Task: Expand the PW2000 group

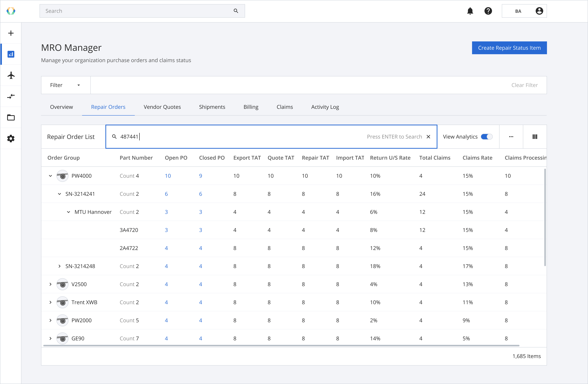Action: pyautogui.click(x=50, y=320)
